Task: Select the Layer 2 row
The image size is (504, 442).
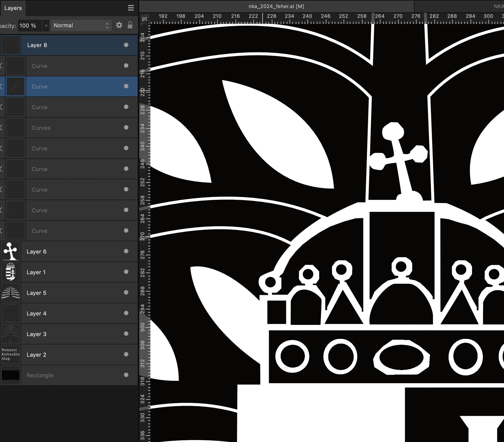Action: point(69,354)
